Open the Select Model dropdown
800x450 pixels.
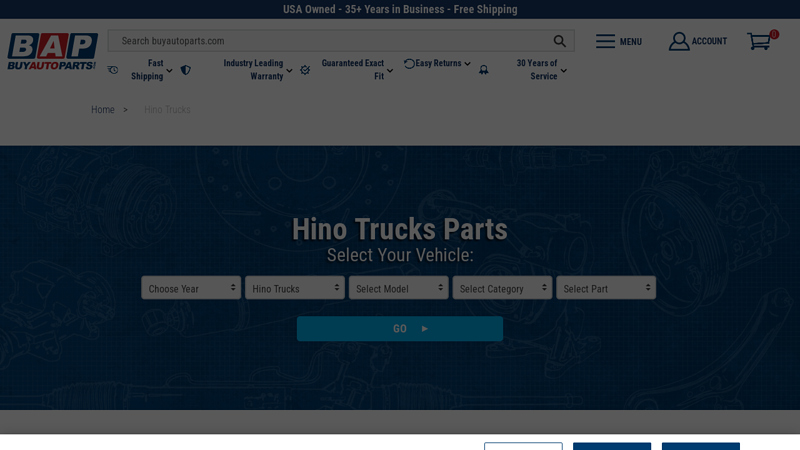398,288
